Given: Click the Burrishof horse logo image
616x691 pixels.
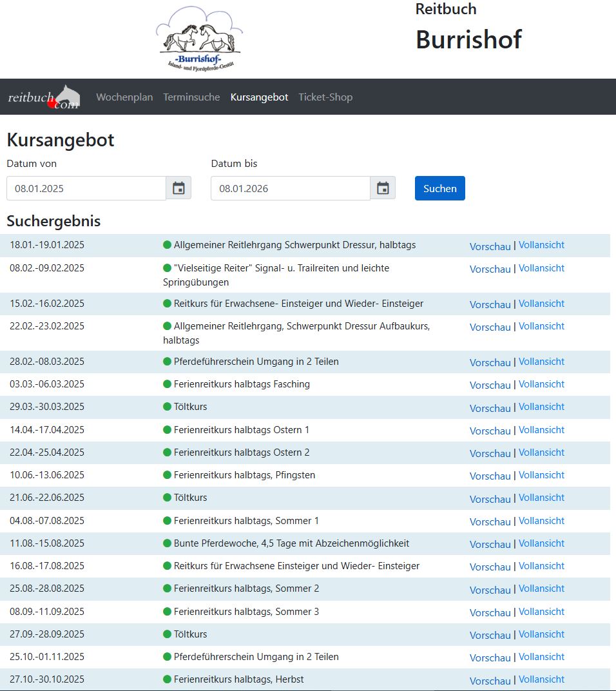Looking at the screenshot, I should click(199, 39).
